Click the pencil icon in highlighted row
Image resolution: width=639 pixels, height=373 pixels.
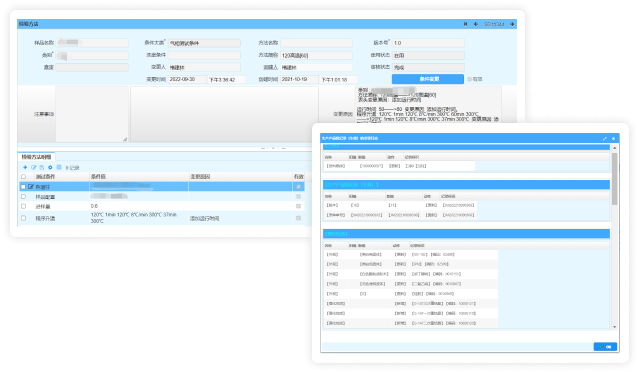point(31,187)
